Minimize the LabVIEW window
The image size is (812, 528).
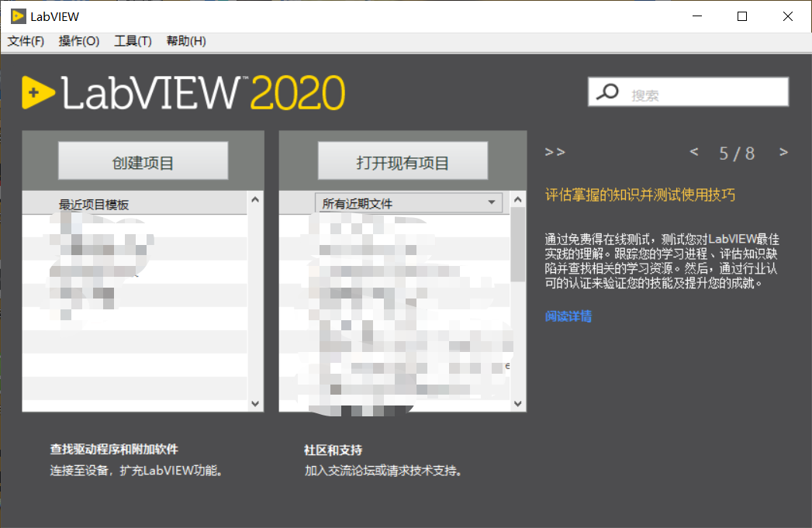click(697, 16)
